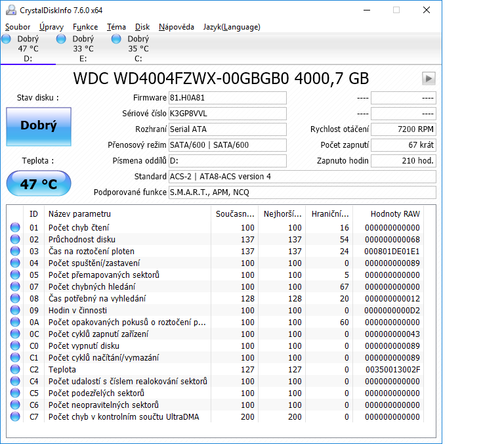This screenshot has width=504, height=444.
Task: Click the Hodnoty RAW column header
Action: [388, 214]
